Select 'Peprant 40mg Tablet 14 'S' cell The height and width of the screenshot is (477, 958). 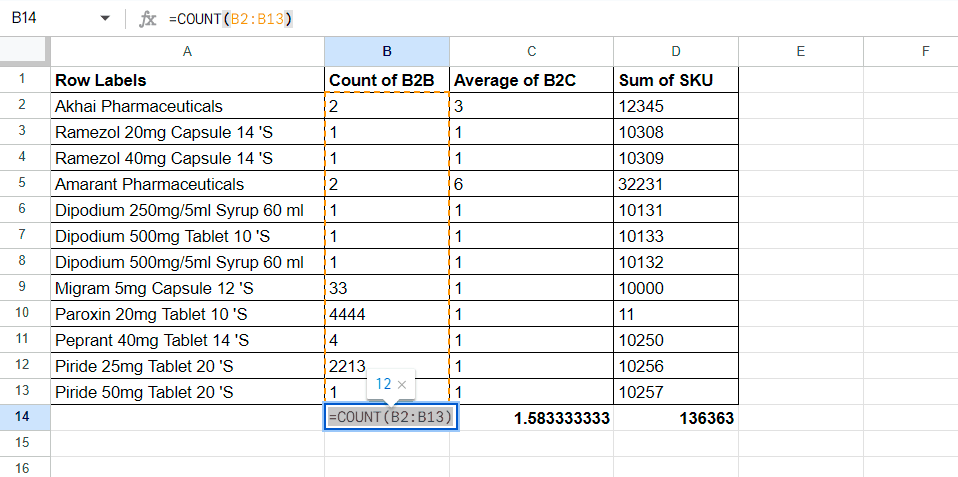[x=188, y=340]
